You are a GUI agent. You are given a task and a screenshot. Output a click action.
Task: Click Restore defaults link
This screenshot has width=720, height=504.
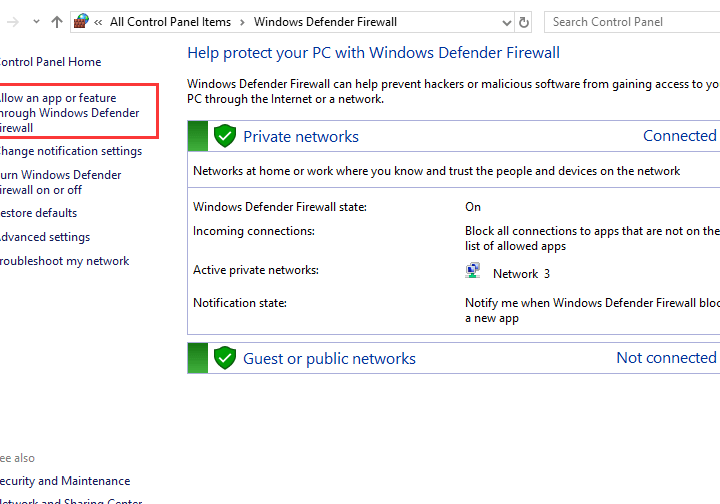coord(38,213)
